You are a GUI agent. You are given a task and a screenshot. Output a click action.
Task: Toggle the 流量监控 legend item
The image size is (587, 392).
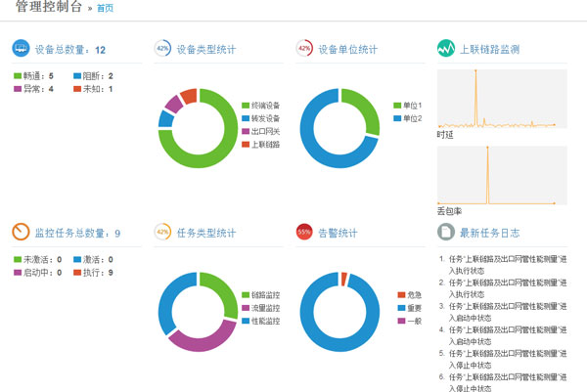point(264,307)
